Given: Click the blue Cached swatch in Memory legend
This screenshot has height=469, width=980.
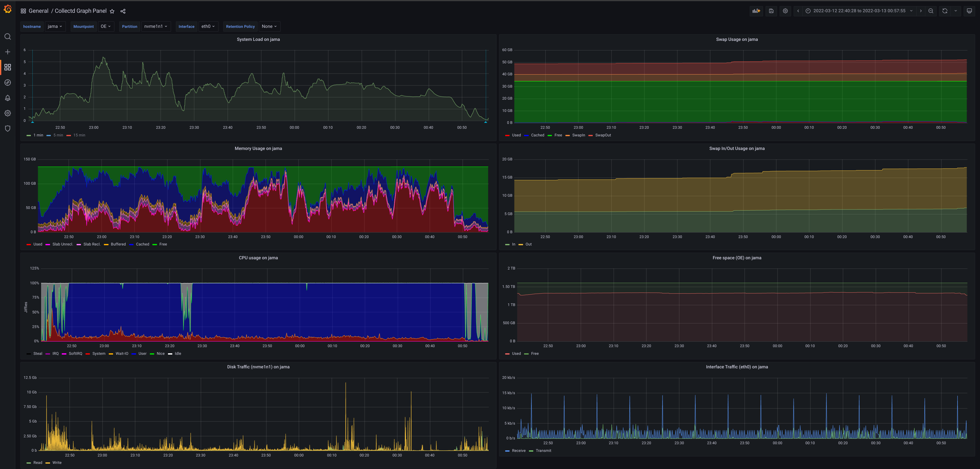Looking at the screenshot, I should click(x=131, y=245).
